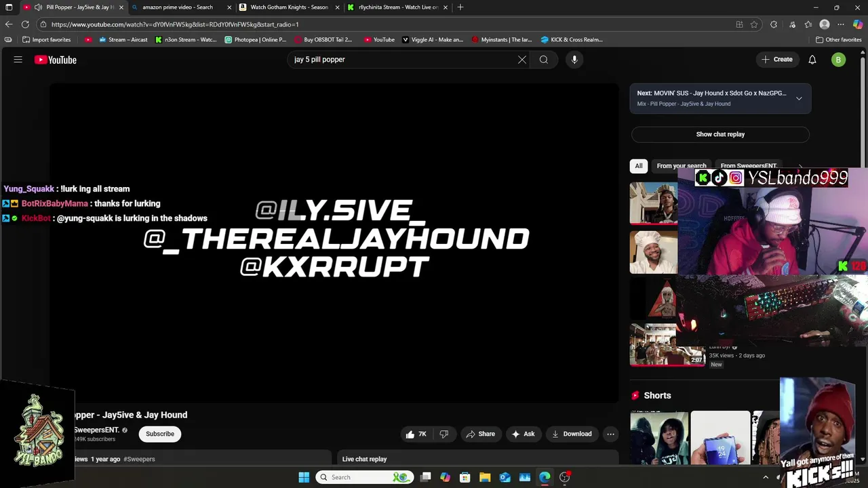Add page to favorites star icon
868x488 pixels.
[754, 24]
